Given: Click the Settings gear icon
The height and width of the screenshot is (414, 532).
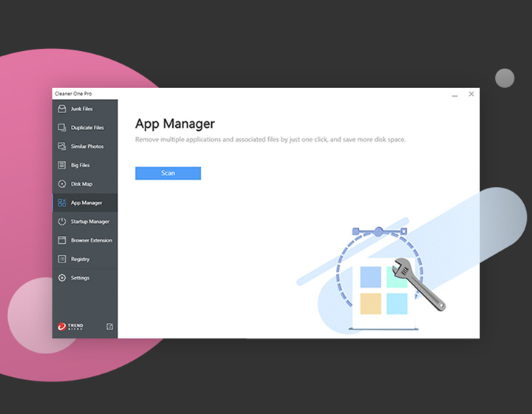Looking at the screenshot, I should tap(63, 278).
